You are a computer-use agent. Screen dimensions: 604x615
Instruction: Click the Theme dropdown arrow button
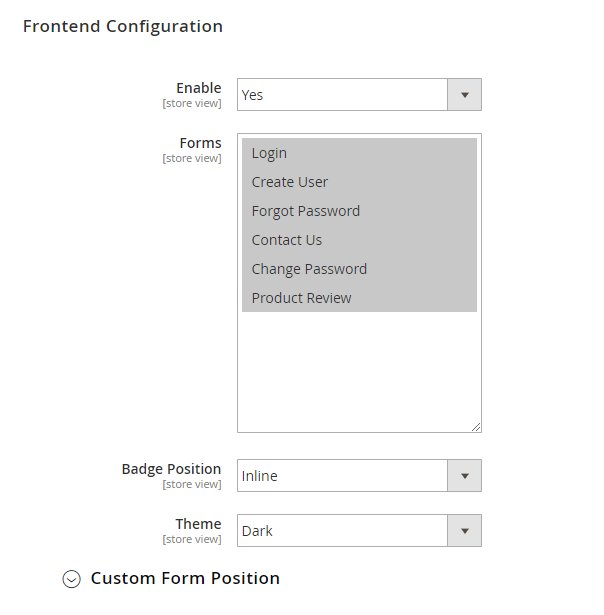pyautogui.click(x=464, y=531)
